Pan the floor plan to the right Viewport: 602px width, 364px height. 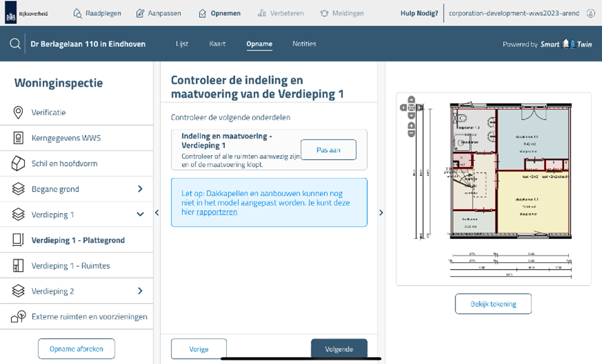pos(419,107)
